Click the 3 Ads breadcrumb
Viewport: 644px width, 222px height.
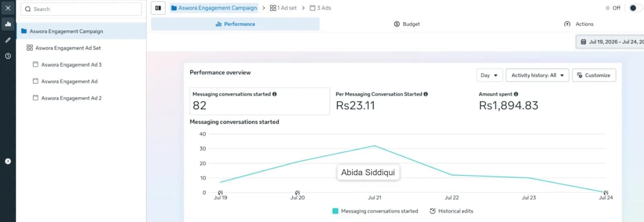coord(320,8)
